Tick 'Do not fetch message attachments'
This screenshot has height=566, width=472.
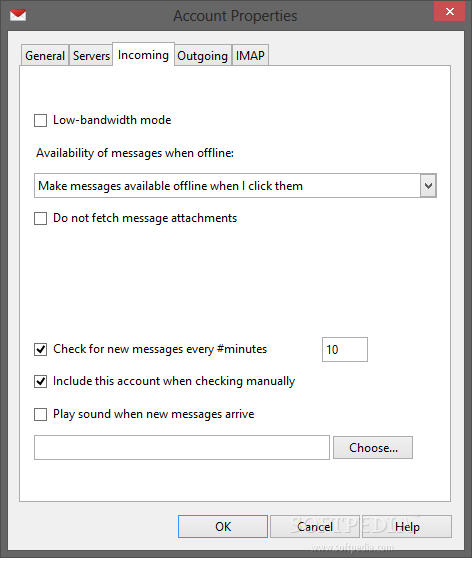tap(40, 218)
